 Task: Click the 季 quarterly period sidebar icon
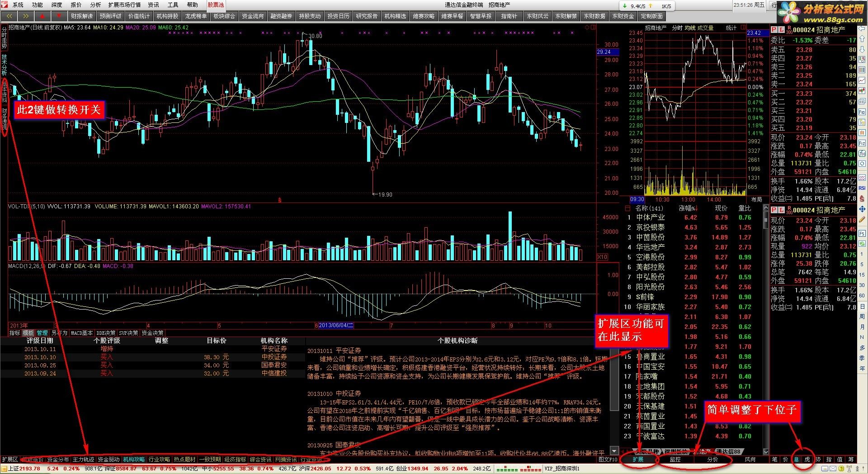(862, 358)
